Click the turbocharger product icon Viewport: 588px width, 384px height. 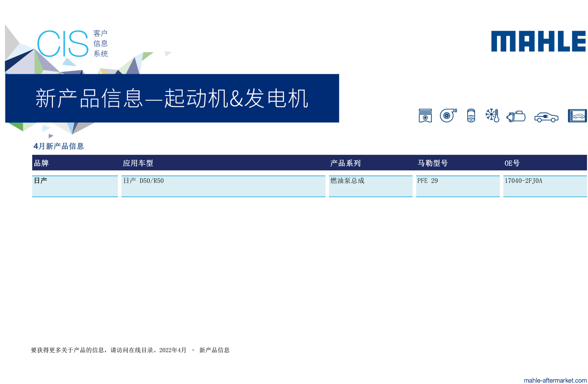[448, 115]
